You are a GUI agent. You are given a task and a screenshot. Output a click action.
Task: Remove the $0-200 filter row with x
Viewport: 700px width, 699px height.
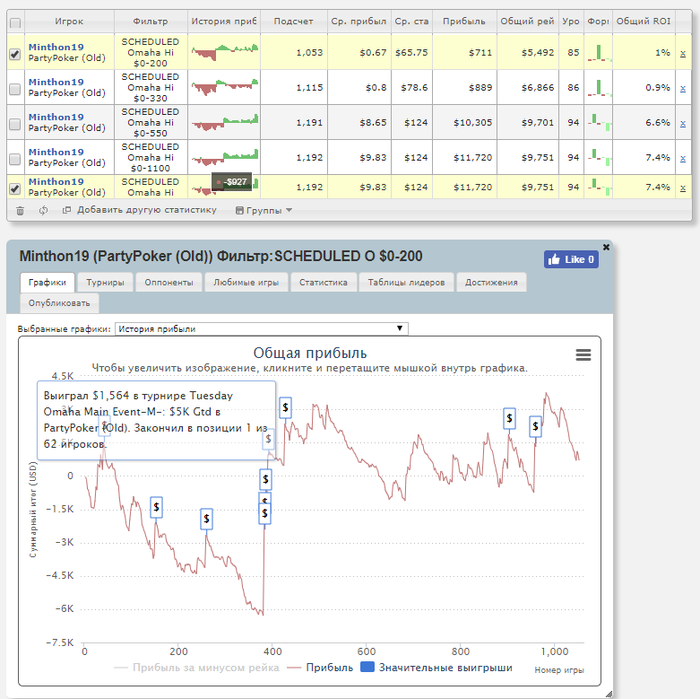pos(683,54)
